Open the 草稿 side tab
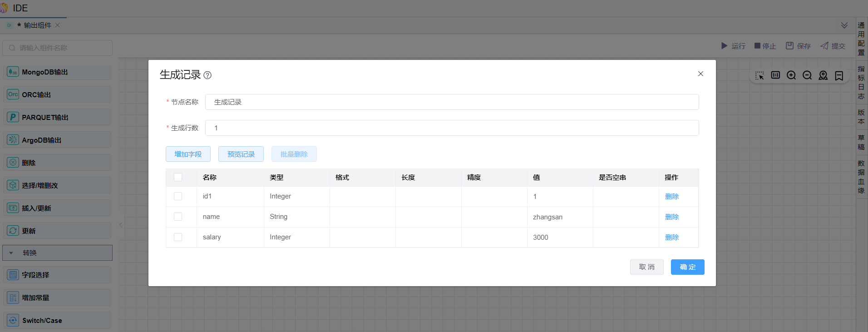 tap(861, 143)
